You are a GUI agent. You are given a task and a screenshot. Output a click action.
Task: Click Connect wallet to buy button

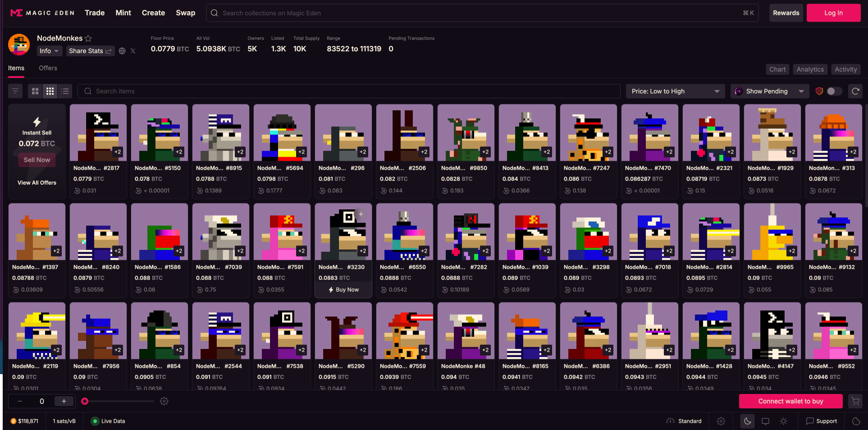[x=790, y=401]
